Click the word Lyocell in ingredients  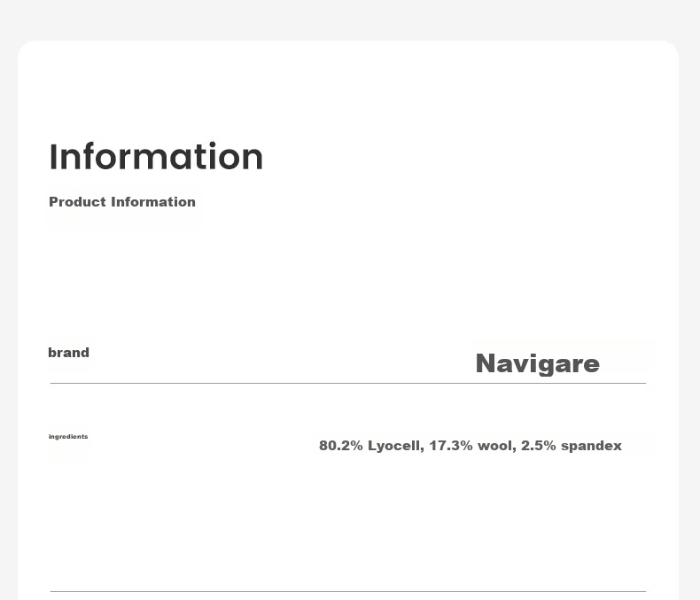coord(395,446)
